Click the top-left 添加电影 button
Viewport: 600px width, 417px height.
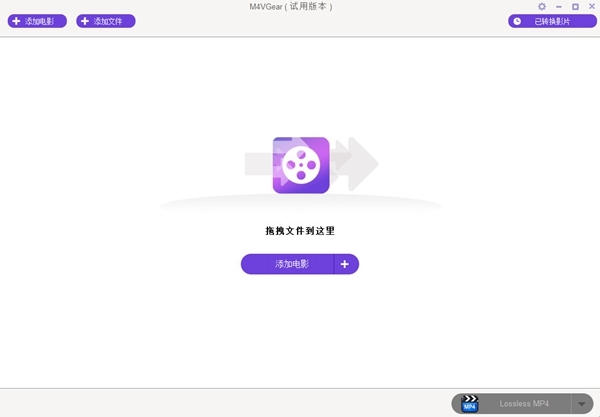coord(37,21)
